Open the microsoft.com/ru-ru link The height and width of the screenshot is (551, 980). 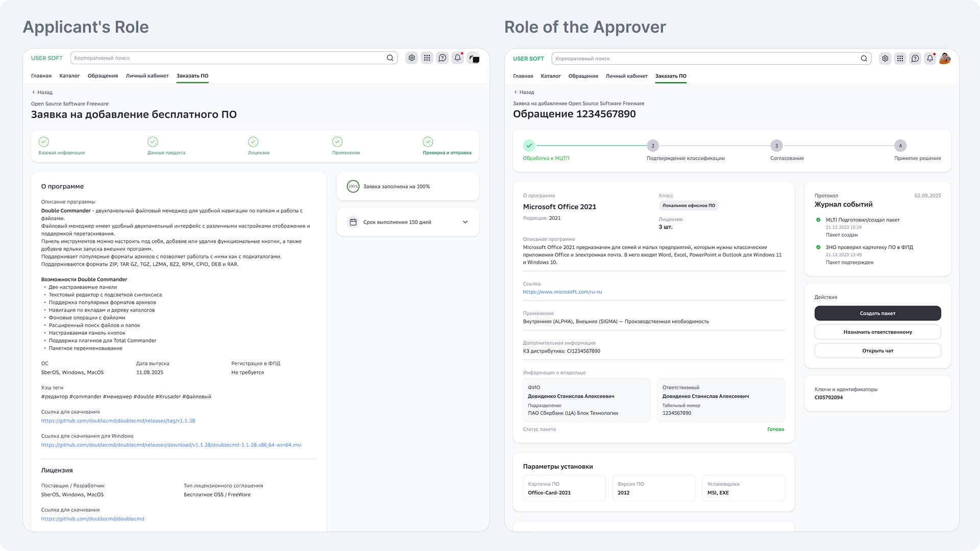tap(562, 292)
